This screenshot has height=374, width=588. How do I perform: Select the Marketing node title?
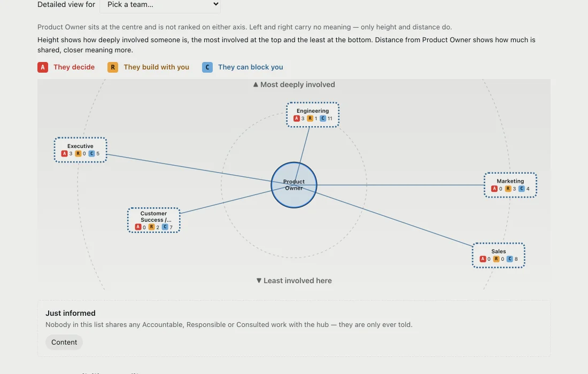(510, 181)
